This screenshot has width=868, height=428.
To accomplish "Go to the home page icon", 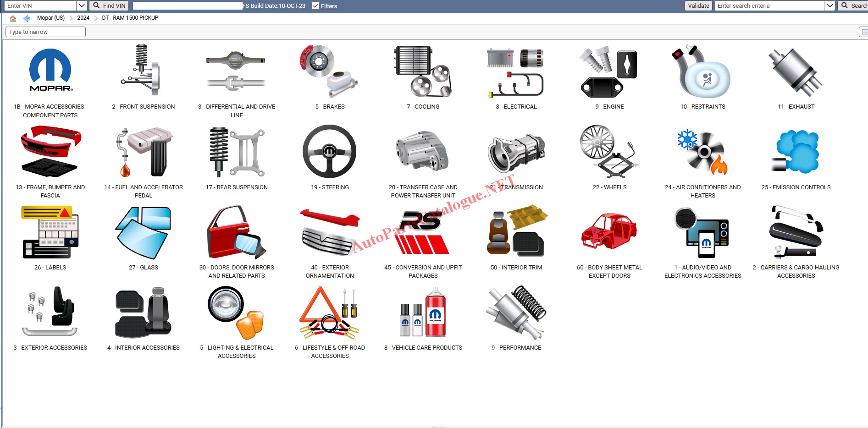I will 13,18.
